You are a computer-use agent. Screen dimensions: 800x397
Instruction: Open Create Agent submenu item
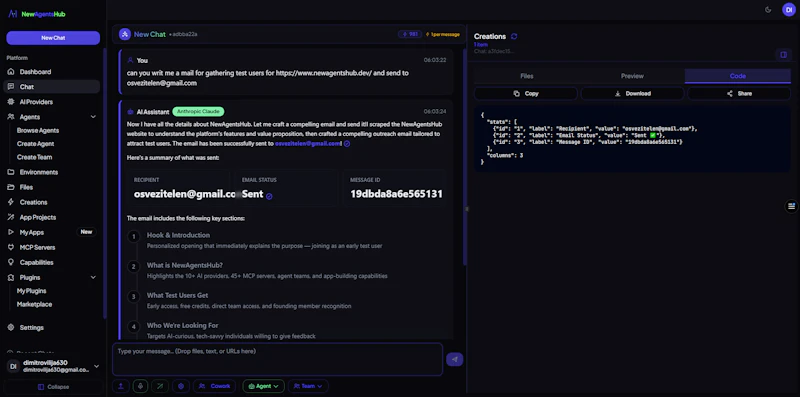tap(35, 144)
